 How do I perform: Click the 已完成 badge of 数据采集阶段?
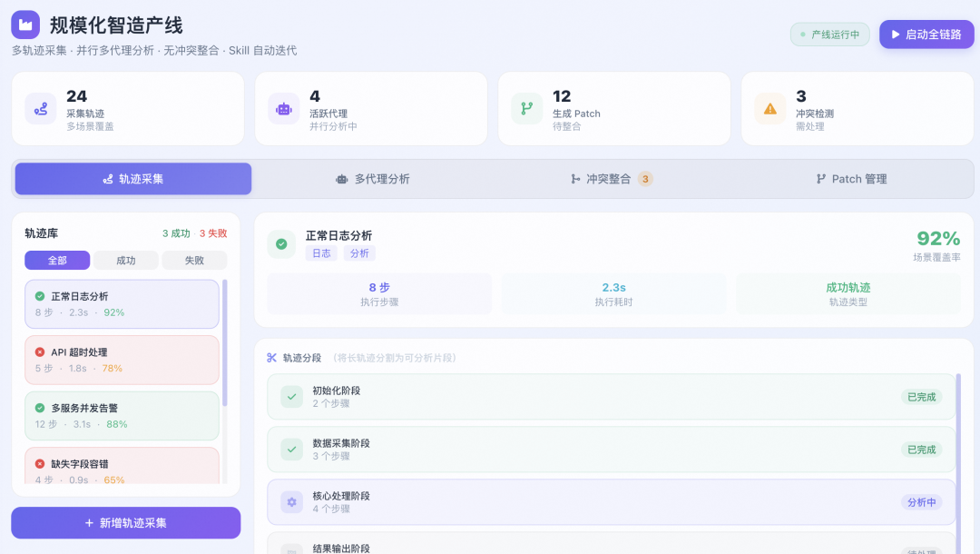[921, 450]
